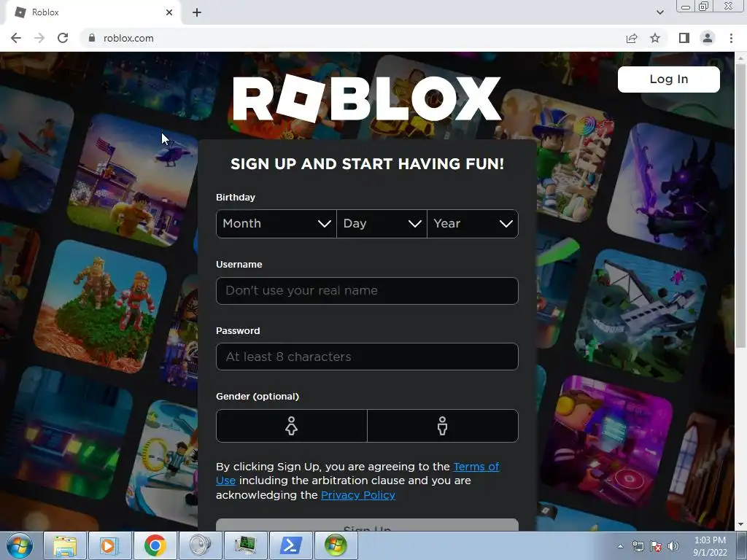Screen dimensions: 747x560
Task: Click the monitor application taskbar icon
Action: 246,545
